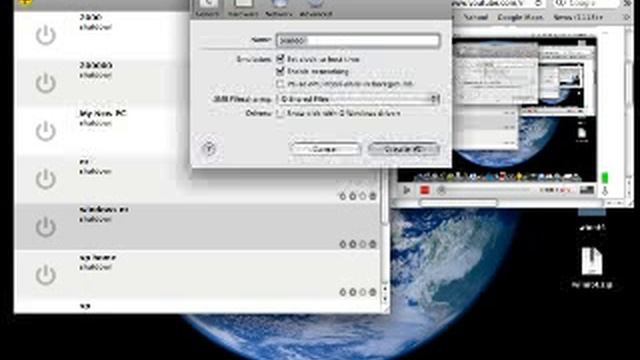Click the Name text field in the sheet

(x=358, y=40)
